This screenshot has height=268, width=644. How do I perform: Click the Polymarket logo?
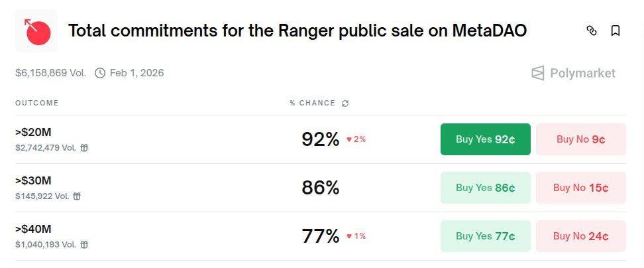click(574, 73)
